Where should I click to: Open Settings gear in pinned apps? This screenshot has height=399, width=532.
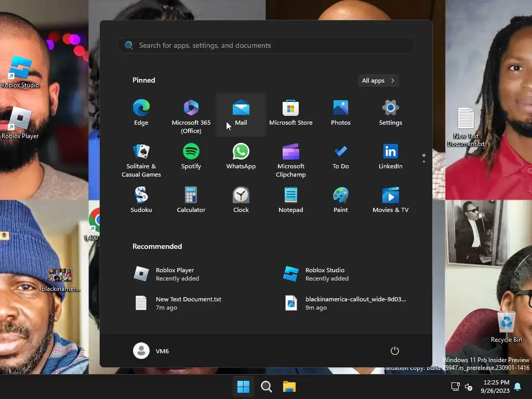(x=391, y=113)
